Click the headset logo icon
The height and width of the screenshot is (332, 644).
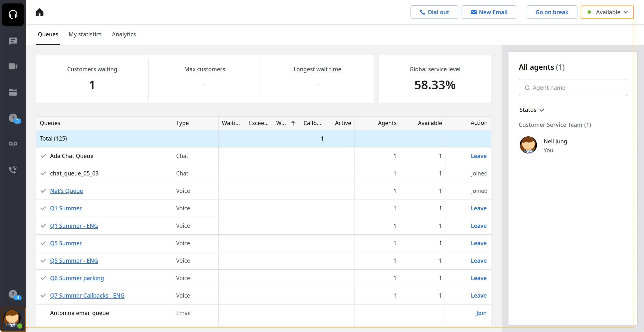click(13, 14)
